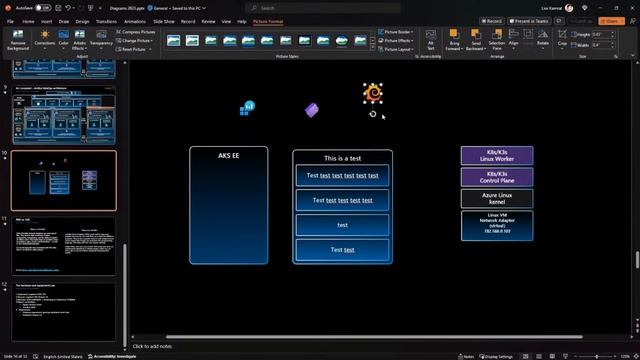640x360 pixels.
Task: Click the rotation handle below the Grafana icon
Action: tap(373, 114)
